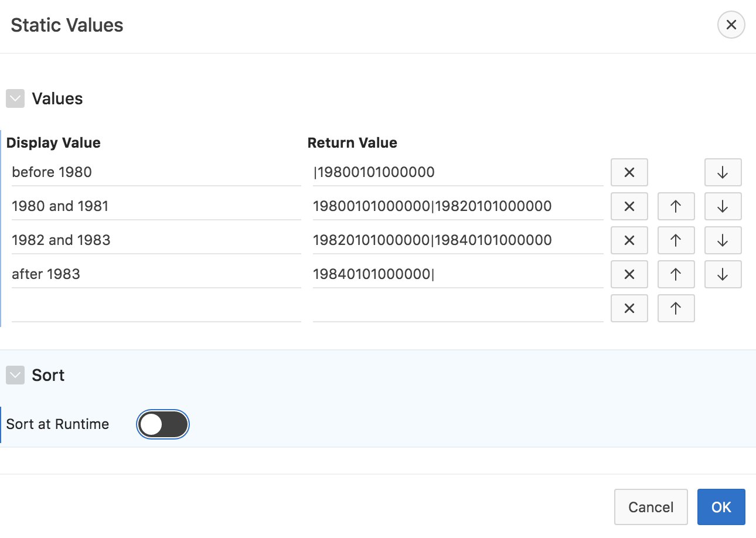This screenshot has height=538, width=756.
Task: Collapse the Values section
Action: tap(15, 98)
